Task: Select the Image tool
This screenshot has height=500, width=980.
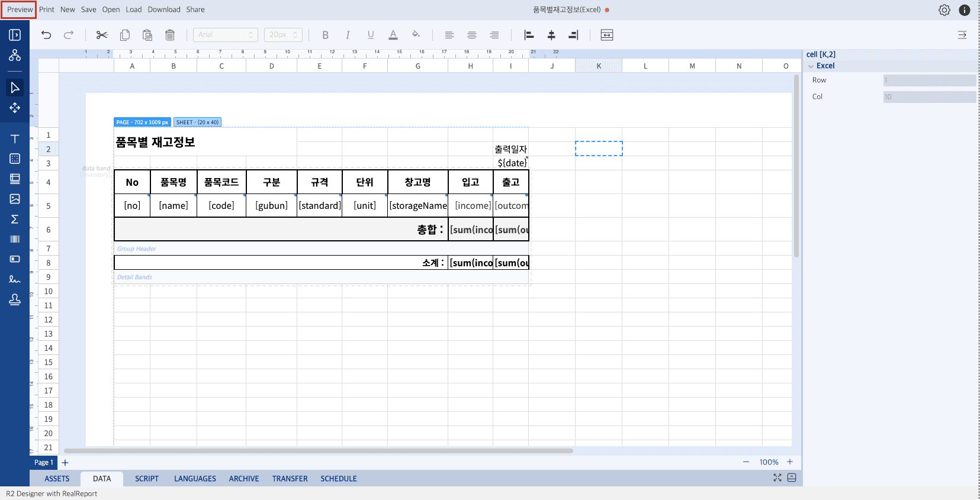Action: [x=15, y=199]
